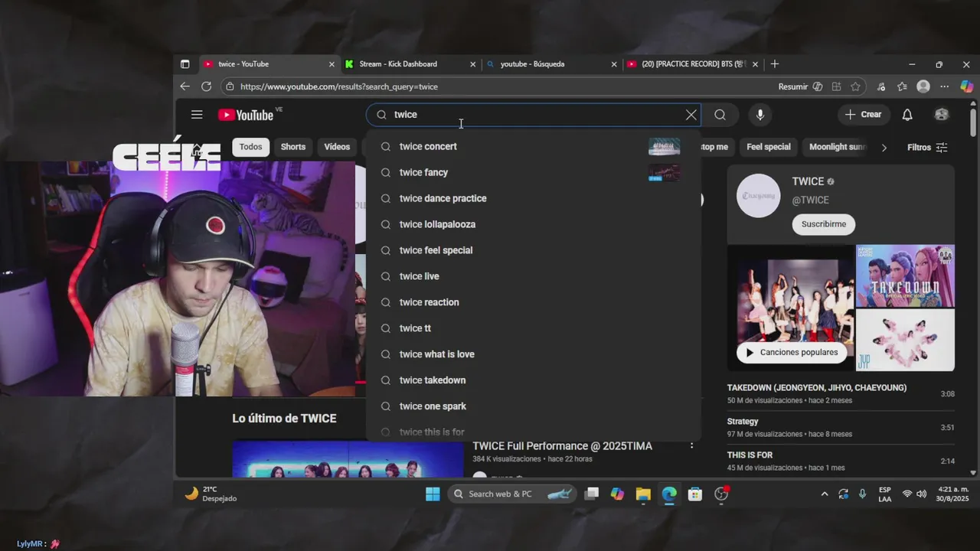The height and width of the screenshot is (551, 980).
Task: Select the Shorts filter chip
Action: tap(292, 147)
